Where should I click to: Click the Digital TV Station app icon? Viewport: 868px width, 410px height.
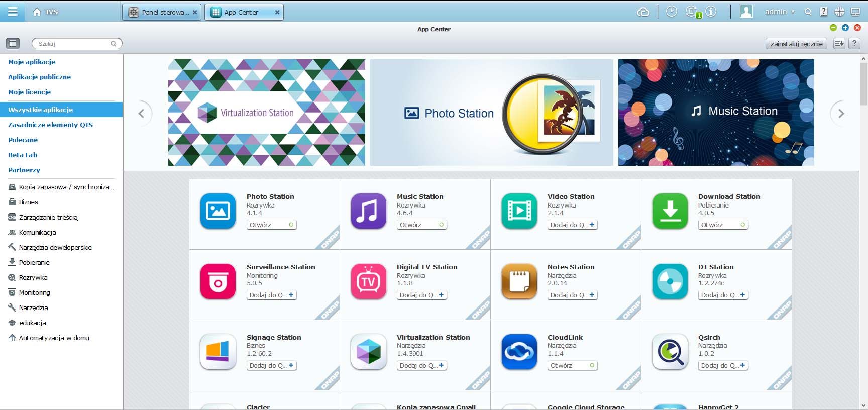tap(369, 281)
